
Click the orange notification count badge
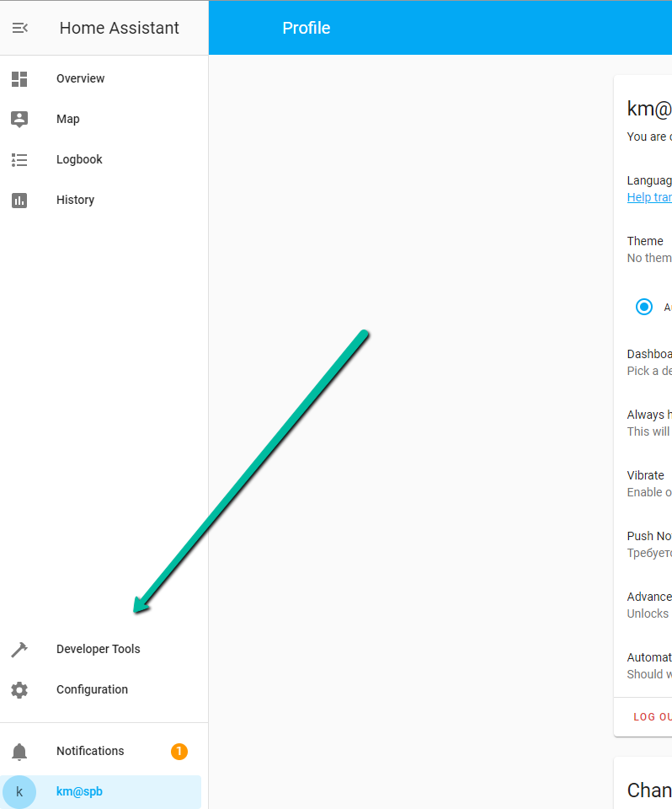click(179, 751)
